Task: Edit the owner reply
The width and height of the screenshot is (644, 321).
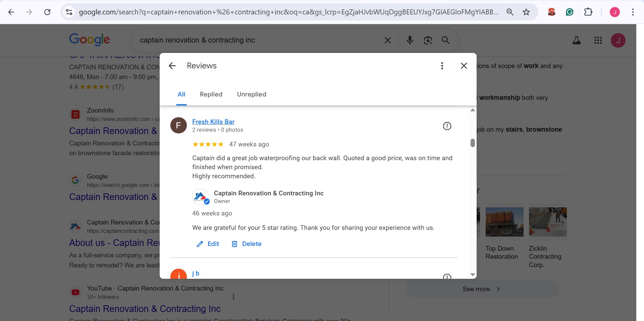Action: coord(208,244)
